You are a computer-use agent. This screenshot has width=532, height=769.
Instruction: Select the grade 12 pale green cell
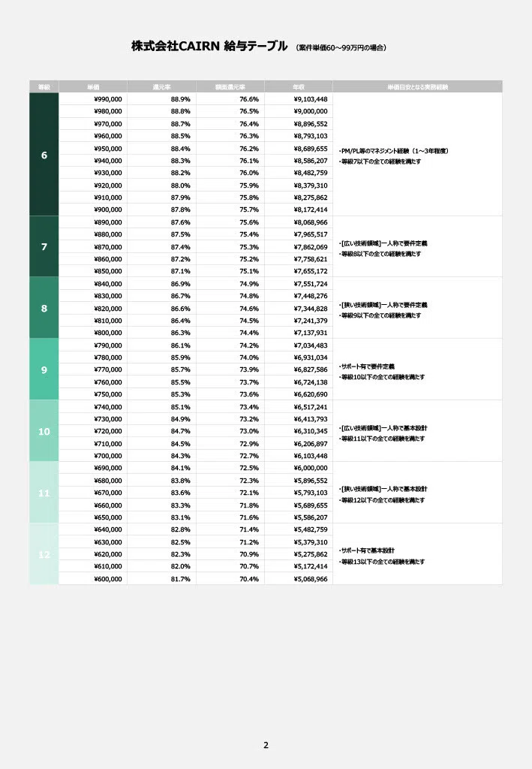click(x=44, y=554)
